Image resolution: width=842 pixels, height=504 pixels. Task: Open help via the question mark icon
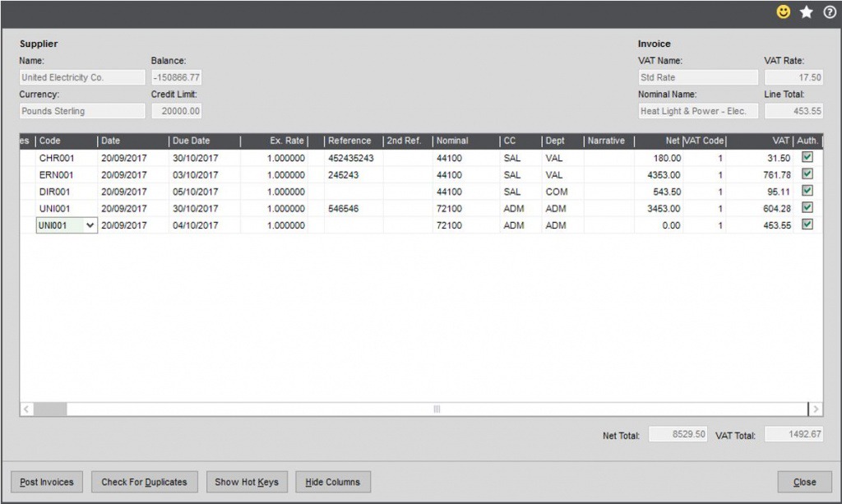pos(830,12)
